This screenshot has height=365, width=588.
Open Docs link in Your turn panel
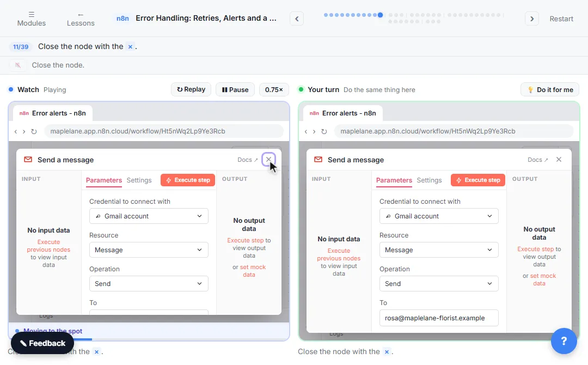(537, 160)
